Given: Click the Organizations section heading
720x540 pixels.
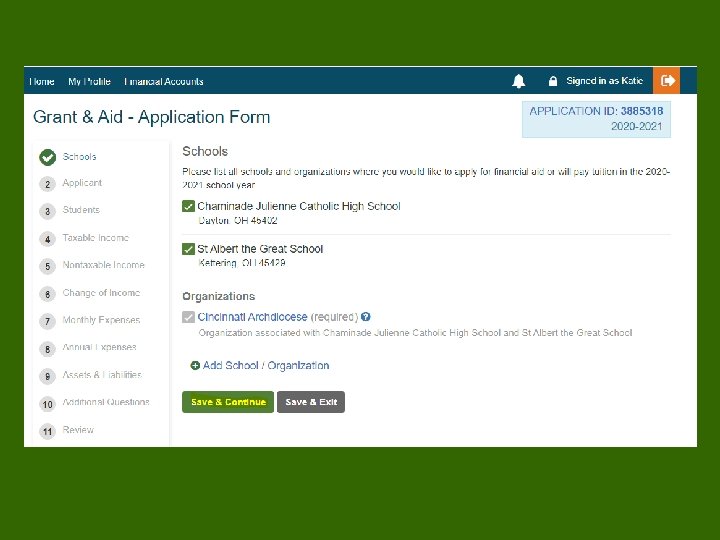Looking at the screenshot, I should point(219,296).
